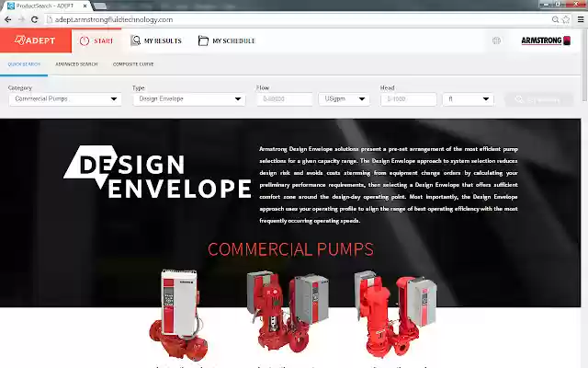Viewport: 588px width, 368px height.
Task: Select the right twin pump image
Action: pos(395,313)
